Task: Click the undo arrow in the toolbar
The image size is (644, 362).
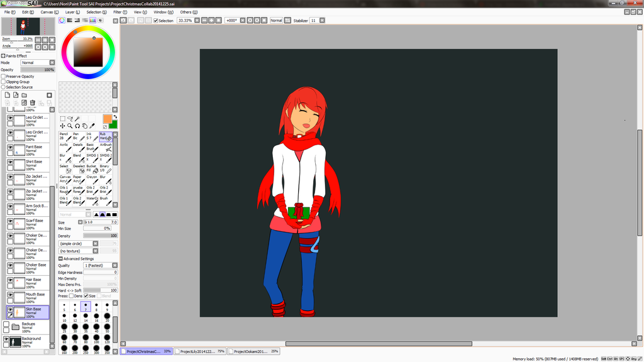Action: pos(123,20)
